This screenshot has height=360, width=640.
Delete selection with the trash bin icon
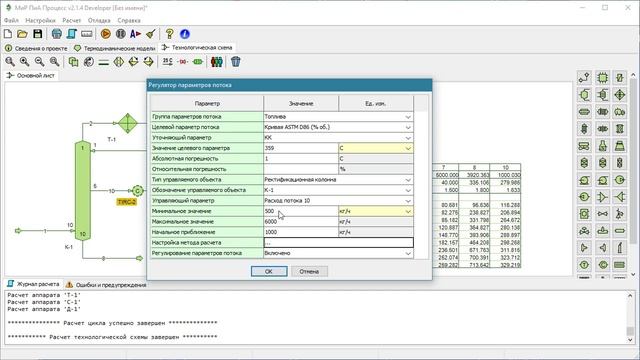pos(236,62)
